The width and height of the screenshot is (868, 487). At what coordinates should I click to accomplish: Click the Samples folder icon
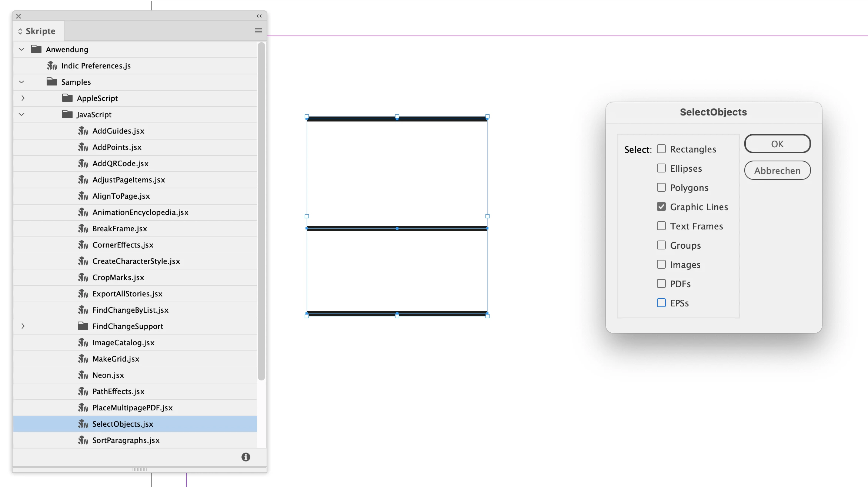click(52, 82)
